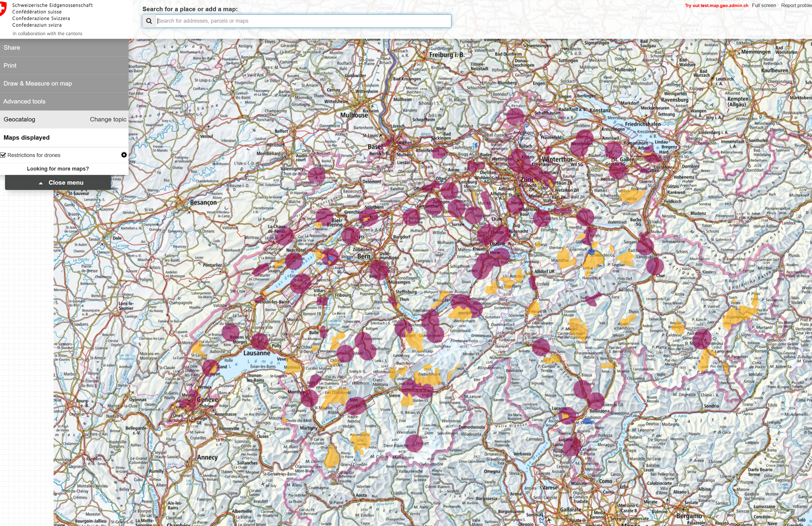Screen dimensions: 812x526
Task: Click the magnifying glass search icon
Action: click(x=149, y=21)
